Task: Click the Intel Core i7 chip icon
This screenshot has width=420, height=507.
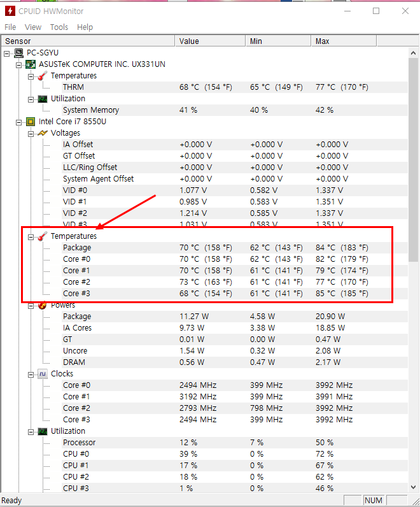Action: coord(31,122)
